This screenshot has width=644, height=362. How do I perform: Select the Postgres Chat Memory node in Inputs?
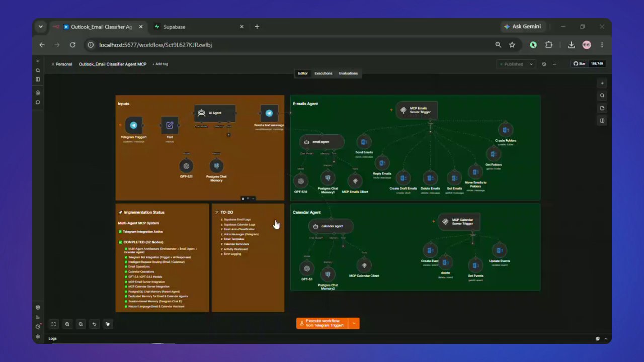coord(216,165)
